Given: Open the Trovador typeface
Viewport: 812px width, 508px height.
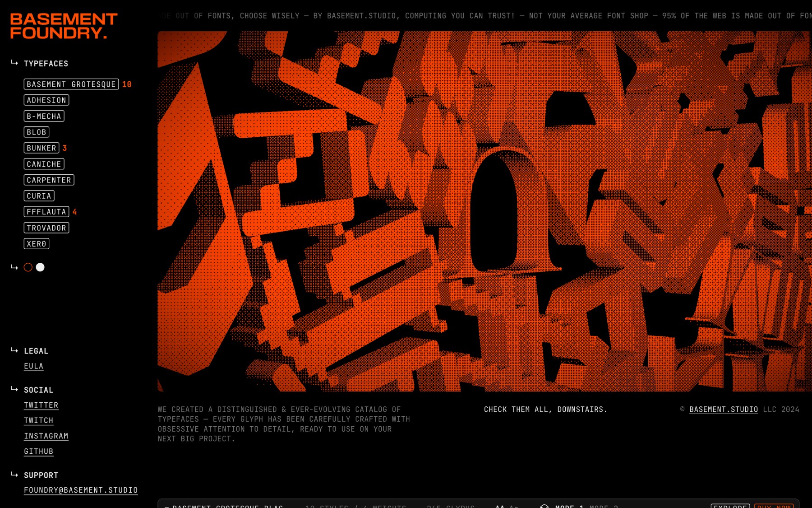Looking at the screenshot, I should [x=46, y=228].
